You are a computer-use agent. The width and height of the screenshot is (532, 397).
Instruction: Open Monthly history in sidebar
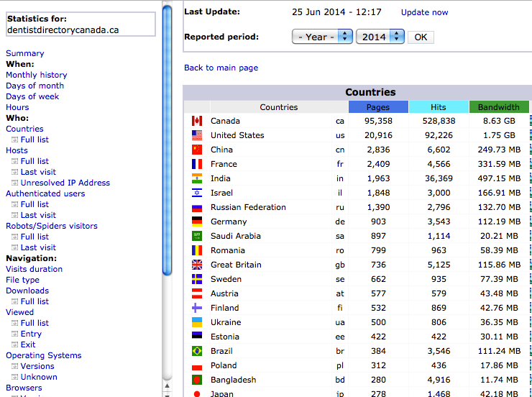[37, 75]
